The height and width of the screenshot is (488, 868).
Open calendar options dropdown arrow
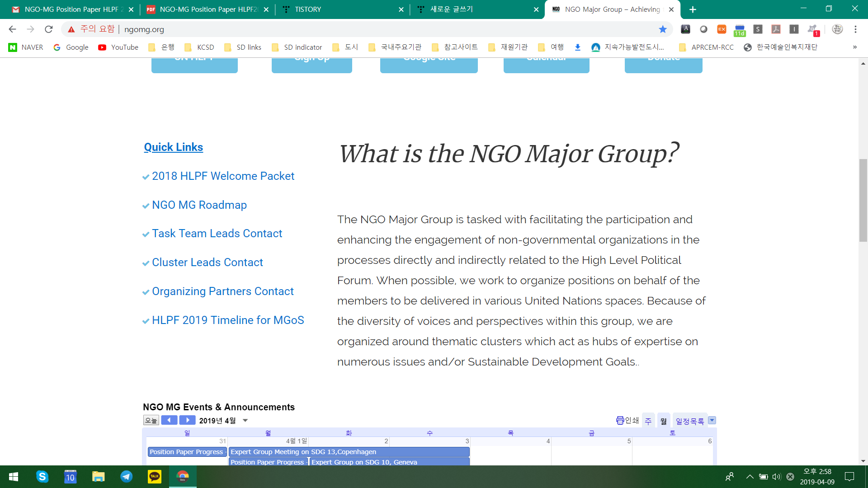(712, 421)
